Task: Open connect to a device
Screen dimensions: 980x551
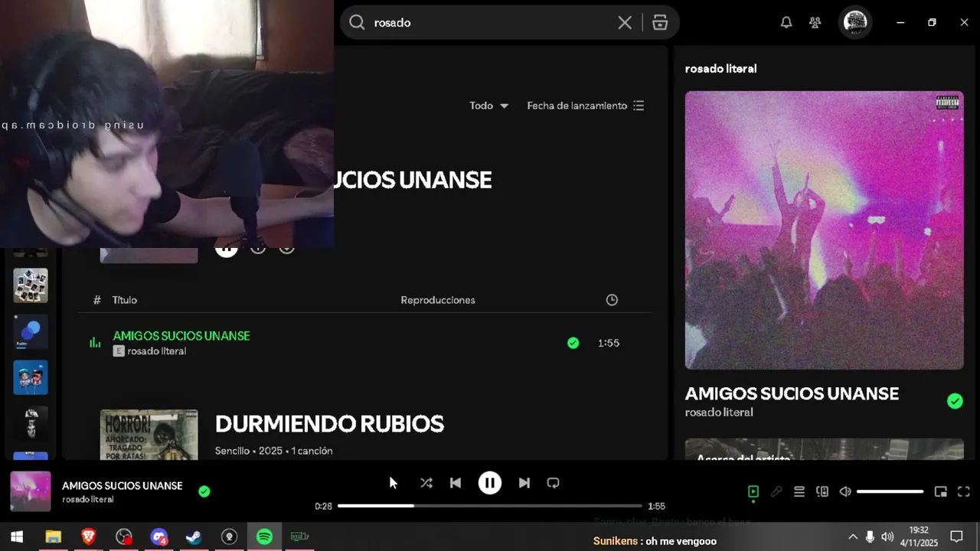Action: pos(822,492)
